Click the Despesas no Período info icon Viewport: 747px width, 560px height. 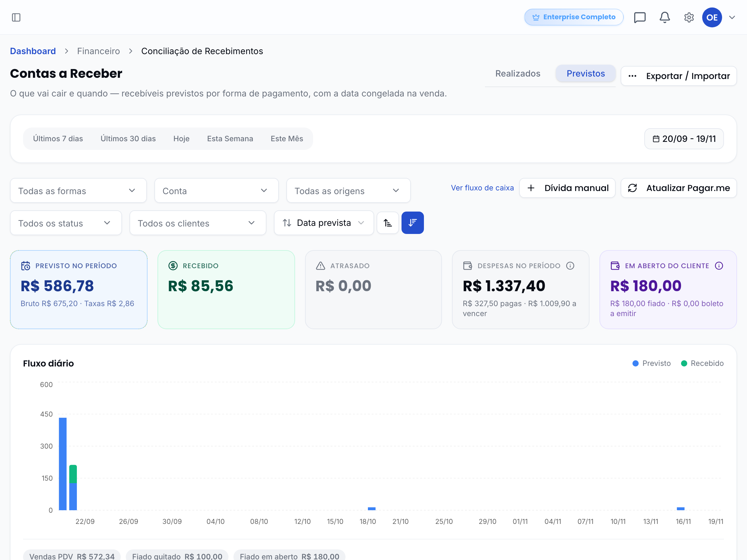(570, 266)
